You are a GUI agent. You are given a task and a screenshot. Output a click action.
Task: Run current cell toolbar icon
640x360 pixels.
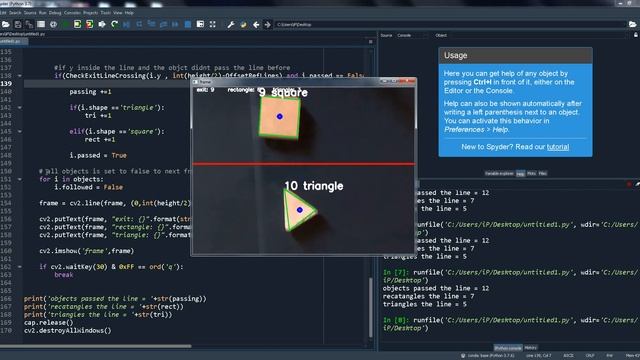tap(77, 24)
